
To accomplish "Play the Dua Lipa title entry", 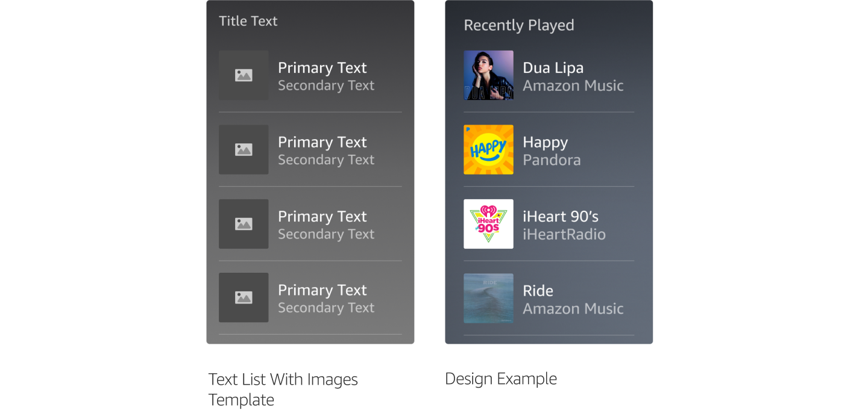I will (553, 67).
